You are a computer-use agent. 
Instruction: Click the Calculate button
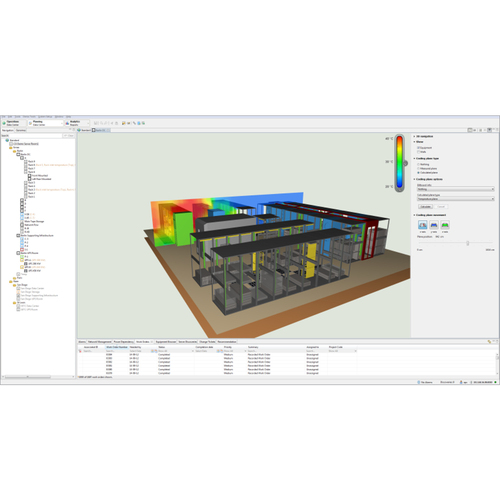425,207
